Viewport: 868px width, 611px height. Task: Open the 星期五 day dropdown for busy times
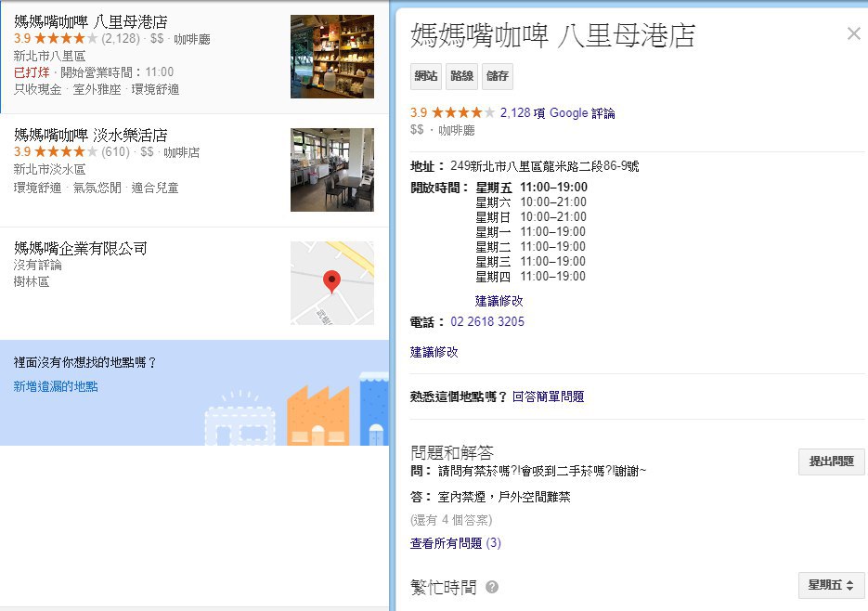[x=831, y=585]
